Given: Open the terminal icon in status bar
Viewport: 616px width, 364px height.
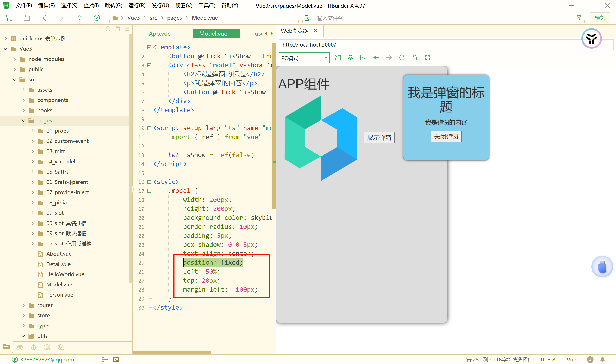Looking at the screenshot, I should [x=116, y=359].
